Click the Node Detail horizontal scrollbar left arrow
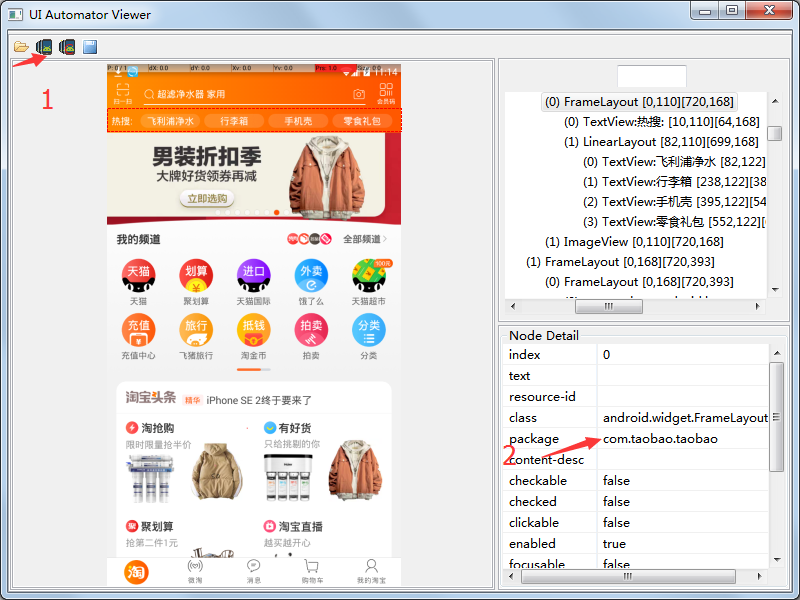Screen dimensions: 800x600 [513, 576]
